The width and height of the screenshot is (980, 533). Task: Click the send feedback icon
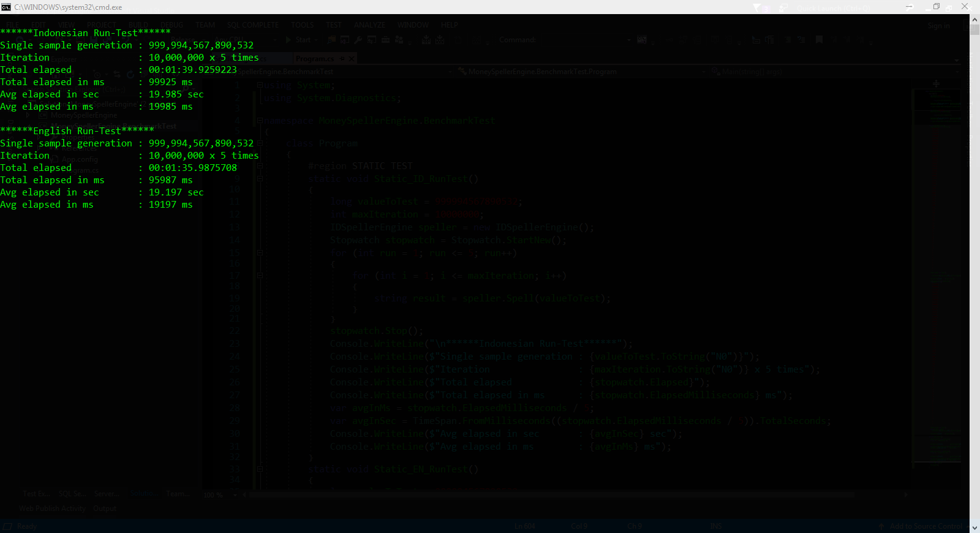coord(783,7)
